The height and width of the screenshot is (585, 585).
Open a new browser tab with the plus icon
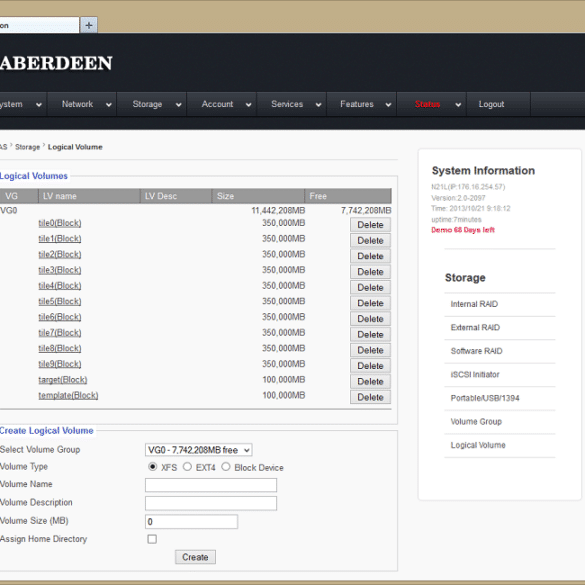89,25
